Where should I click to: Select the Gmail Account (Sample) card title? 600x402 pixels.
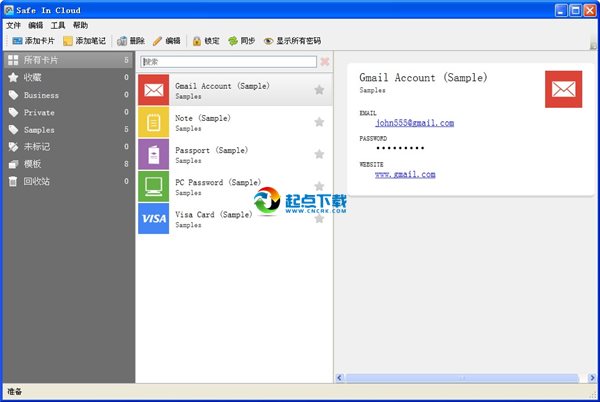(x=222, y=86)
